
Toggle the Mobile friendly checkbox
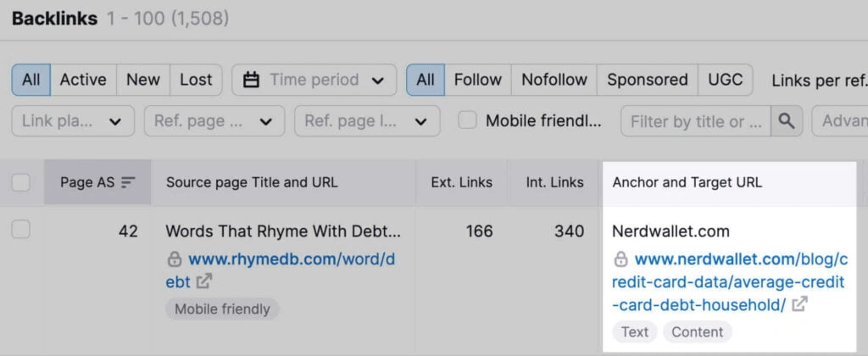pyautogui.click(x=467, y=120)
